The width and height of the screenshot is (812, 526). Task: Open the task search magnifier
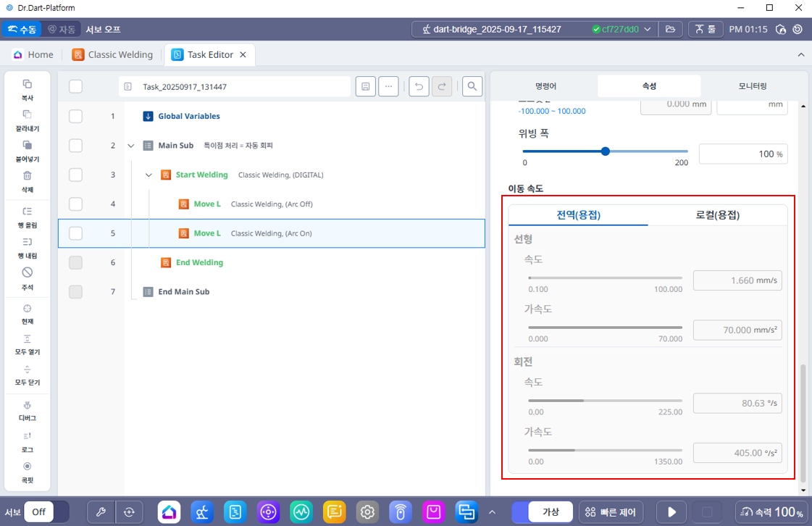pyautogui.click(x=472, y=87)
